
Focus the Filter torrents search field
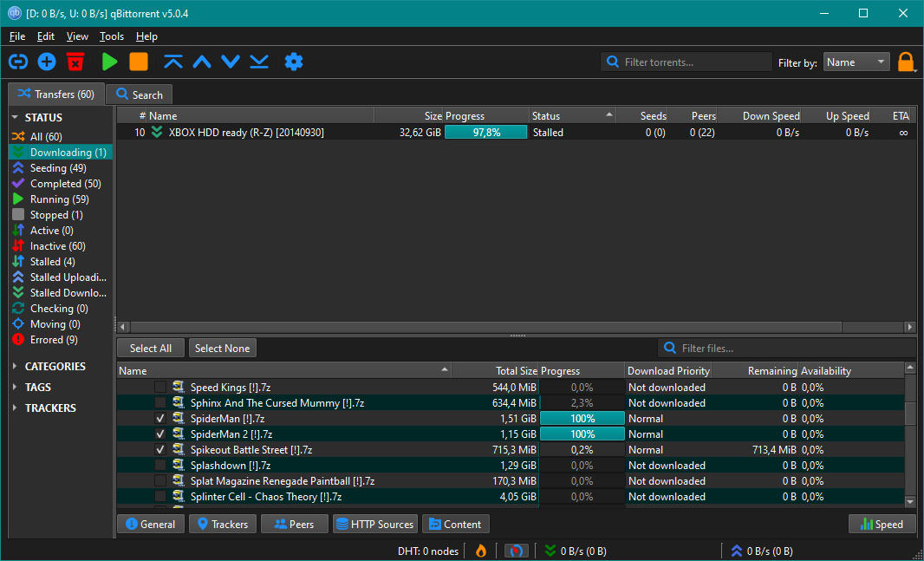point(686,62)
